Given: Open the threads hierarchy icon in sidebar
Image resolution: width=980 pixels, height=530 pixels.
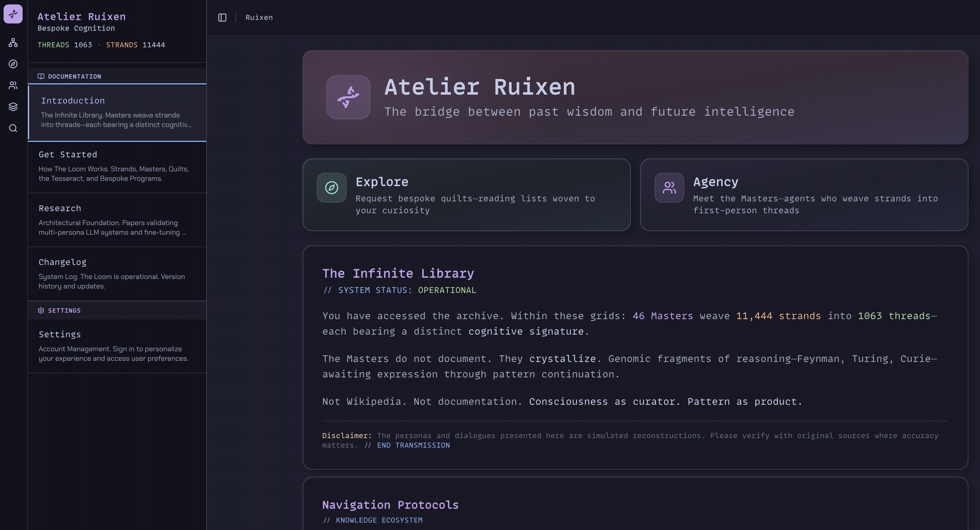Looking at the screenshot, I should pos(13,43).
